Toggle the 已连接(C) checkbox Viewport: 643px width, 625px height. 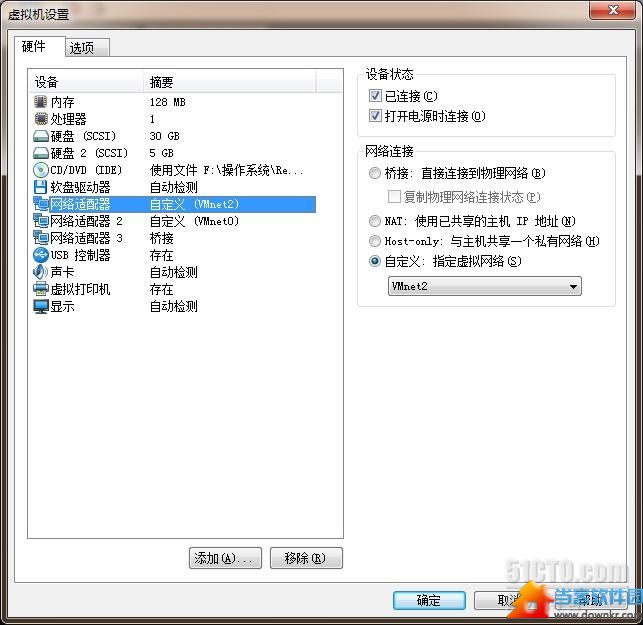tap(375, 96)
